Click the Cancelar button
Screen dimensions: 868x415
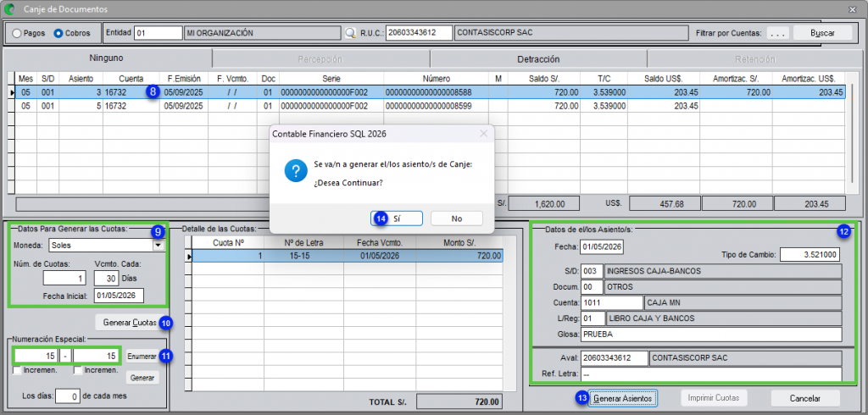click(x=805, y=398)
